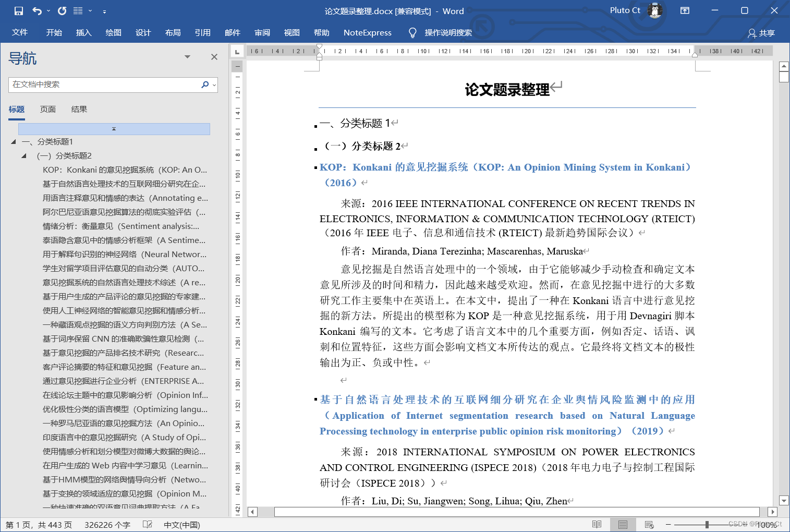The width and height of the screenshot is (790, 532).
Task: Open the 邮件 ribbon tab
Action: (x=233, y=32)
